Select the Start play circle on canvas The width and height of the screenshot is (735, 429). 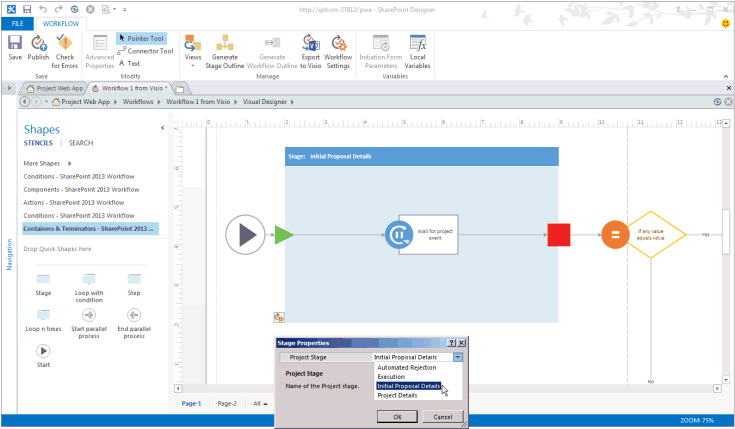coord(245,234)
